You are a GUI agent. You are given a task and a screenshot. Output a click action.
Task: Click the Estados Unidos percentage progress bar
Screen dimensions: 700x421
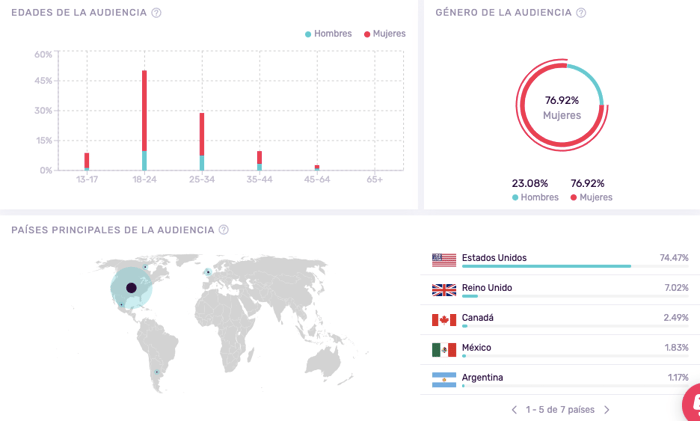pos(546,267)
